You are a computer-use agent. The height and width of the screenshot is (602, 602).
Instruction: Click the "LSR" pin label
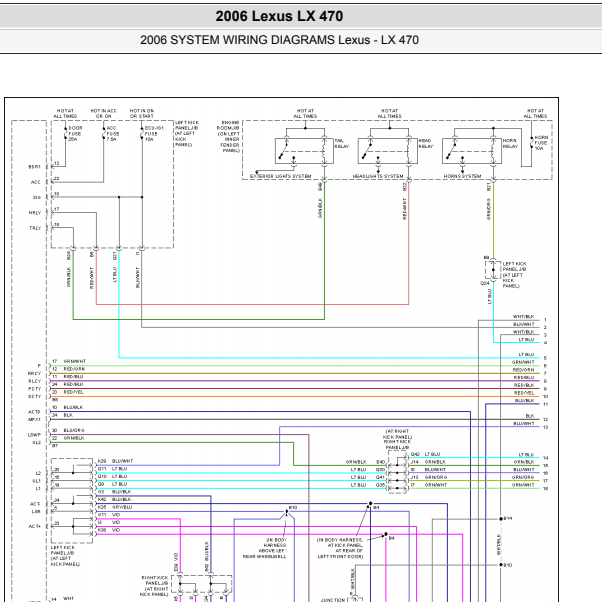click(x=36, y=511)
